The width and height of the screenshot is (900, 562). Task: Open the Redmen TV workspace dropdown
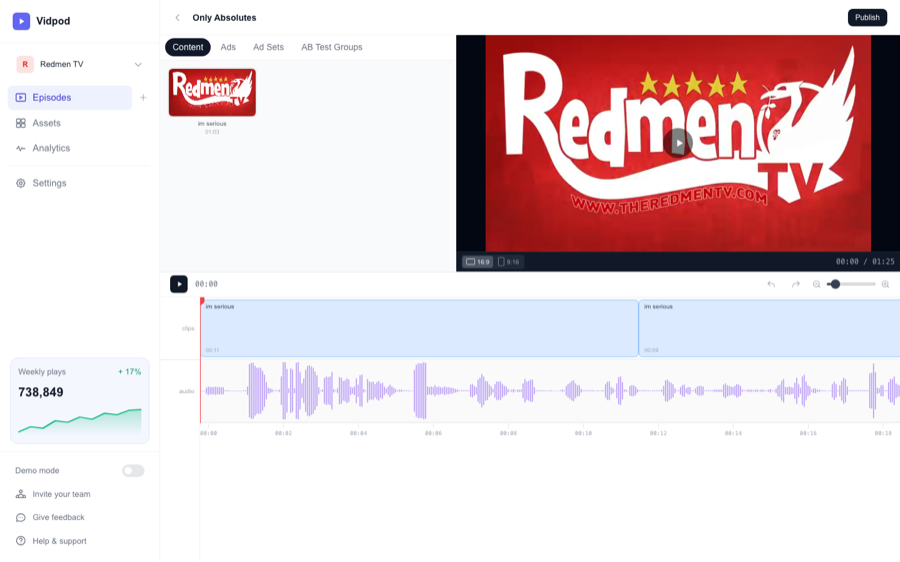pyautogui.click(x=80, y=64)
